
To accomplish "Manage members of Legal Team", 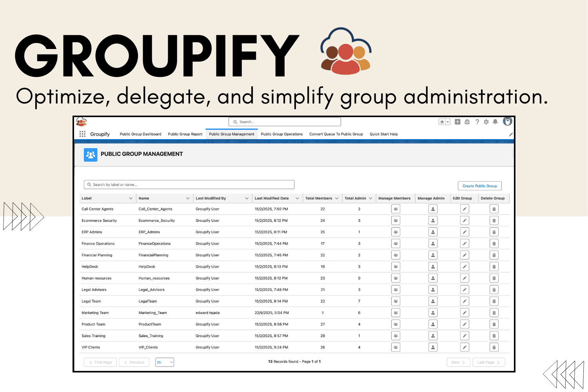I will coord(396,301).
